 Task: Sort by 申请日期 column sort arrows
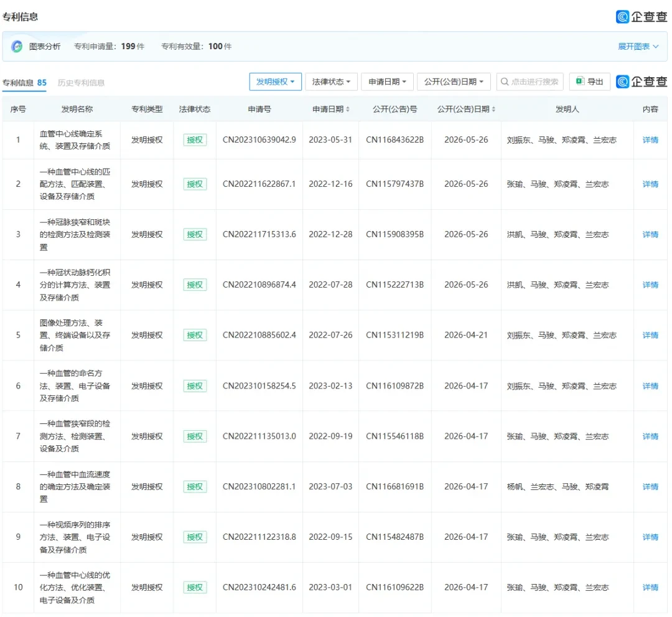point(348,110)
